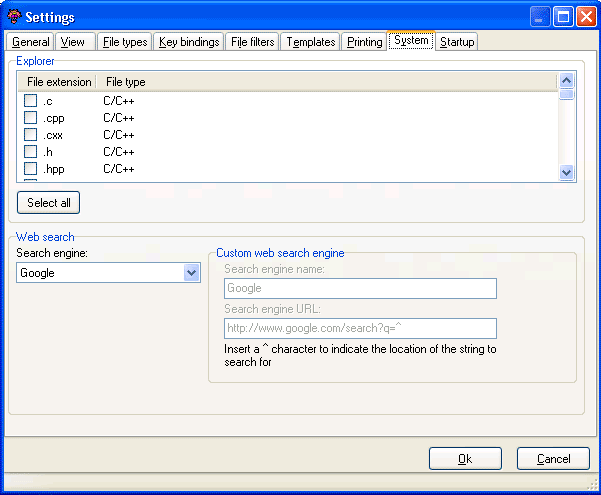Click the app icon in the title bar
Screen dimensions: 601x495
pos(13,17)
